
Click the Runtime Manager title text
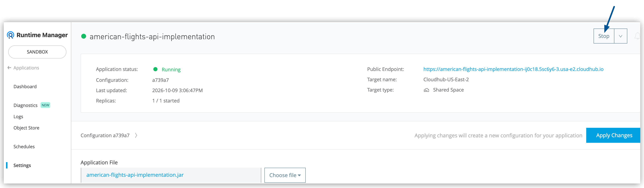42,35
